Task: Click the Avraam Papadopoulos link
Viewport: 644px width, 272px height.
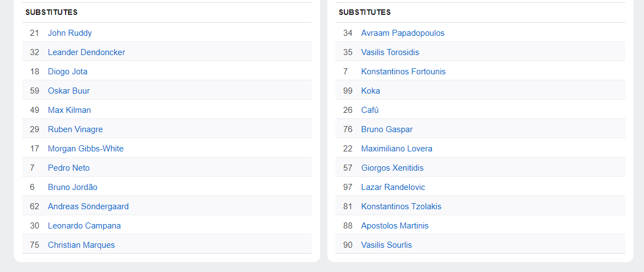Action: click(403, 33)
